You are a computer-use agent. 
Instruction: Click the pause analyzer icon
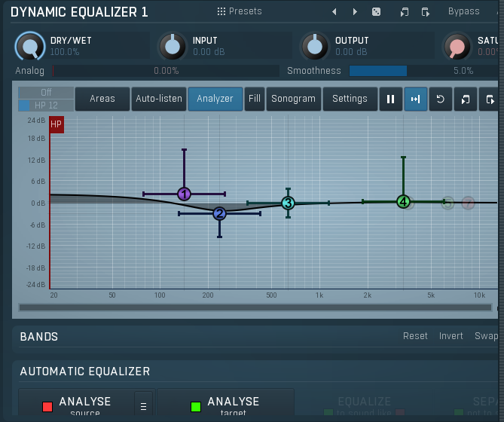pyautogui.click(x=390, y=99)
